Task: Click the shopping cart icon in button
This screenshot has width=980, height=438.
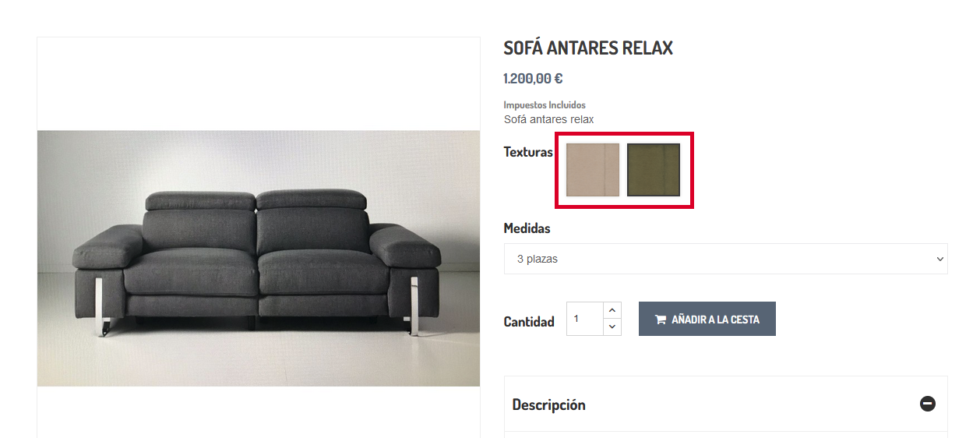Action: pos(660,320)
